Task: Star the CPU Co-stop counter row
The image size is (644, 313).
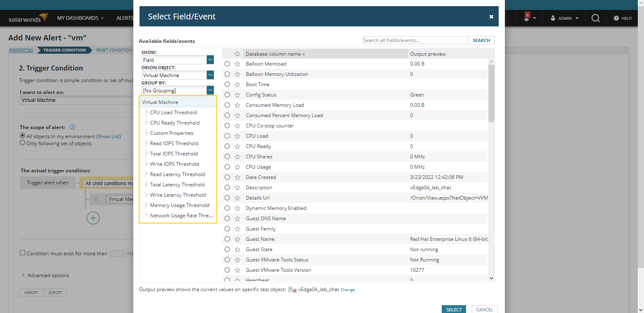Action: [x=237, y=126]
